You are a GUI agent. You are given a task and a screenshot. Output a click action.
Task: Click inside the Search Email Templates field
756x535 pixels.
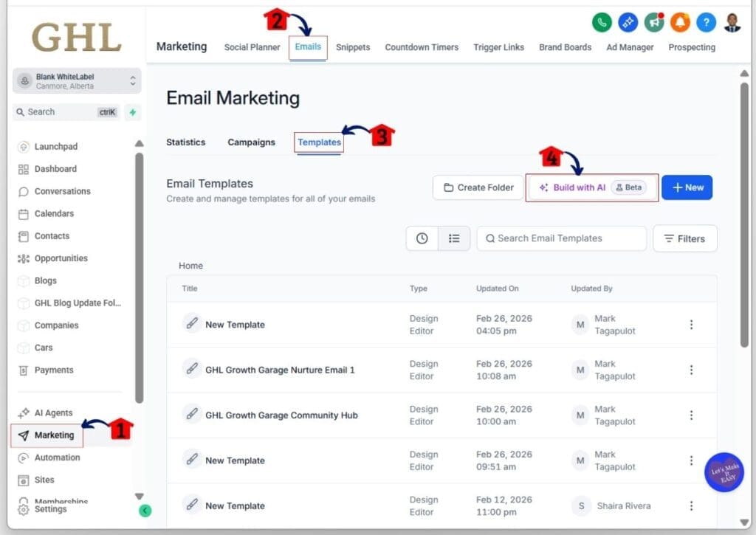click(561, 238)
